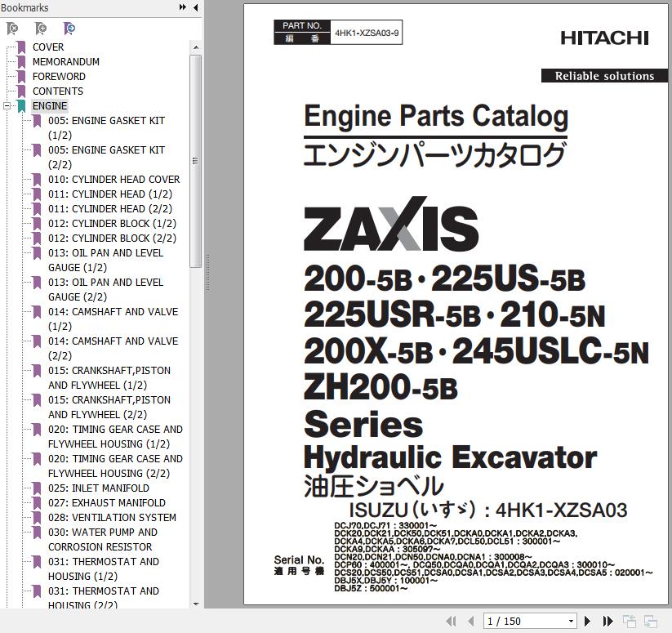Open the FOREWORD bookmark
Viewport: 672px width, 633px height.
coord(59,76)
